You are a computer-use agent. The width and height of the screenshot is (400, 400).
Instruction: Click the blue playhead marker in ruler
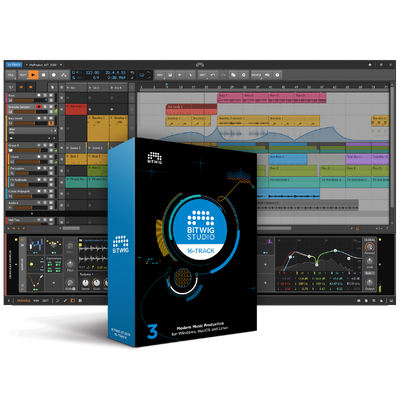click(167, 85)
